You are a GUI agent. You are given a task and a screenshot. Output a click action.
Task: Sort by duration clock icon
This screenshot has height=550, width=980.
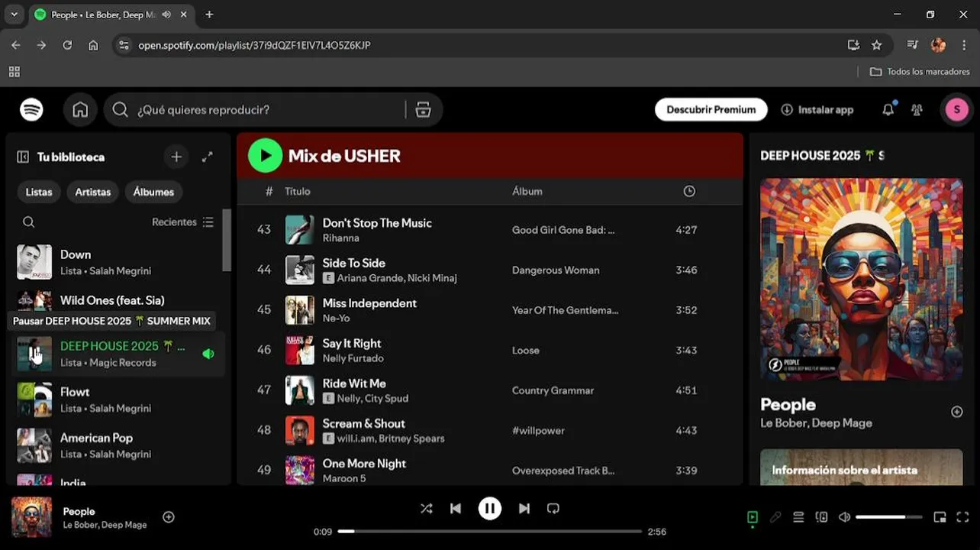click(689, 192)
